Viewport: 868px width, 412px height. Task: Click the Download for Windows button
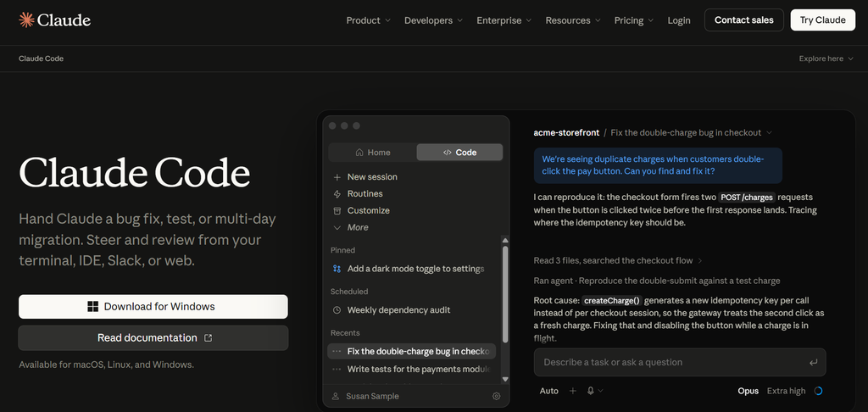point(153,307)
